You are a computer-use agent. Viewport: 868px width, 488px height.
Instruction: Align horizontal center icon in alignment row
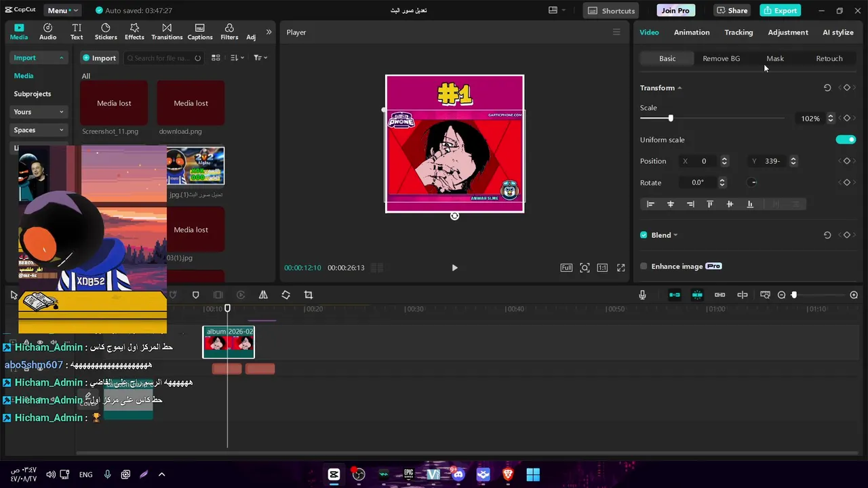point(671,204)
